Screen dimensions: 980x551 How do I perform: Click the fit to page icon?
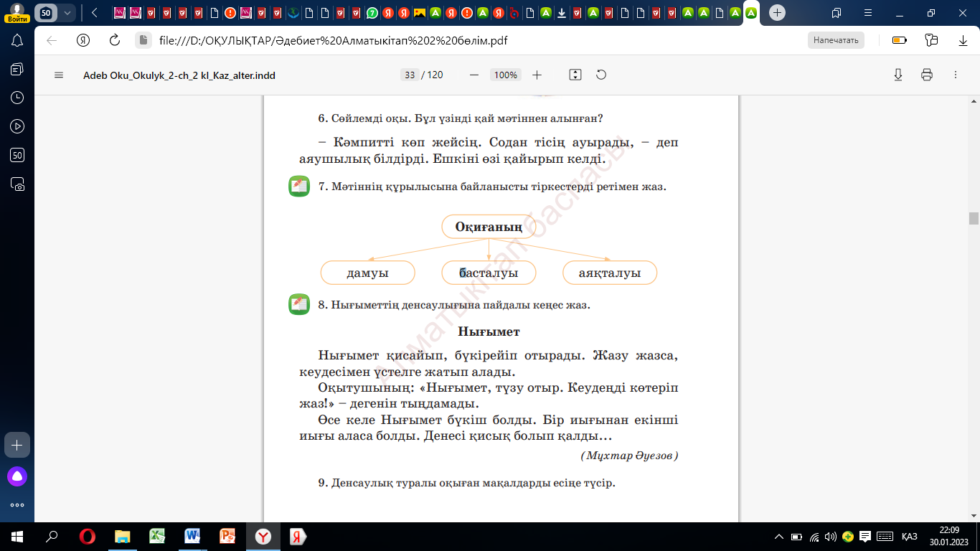click(x=575, y=75)
